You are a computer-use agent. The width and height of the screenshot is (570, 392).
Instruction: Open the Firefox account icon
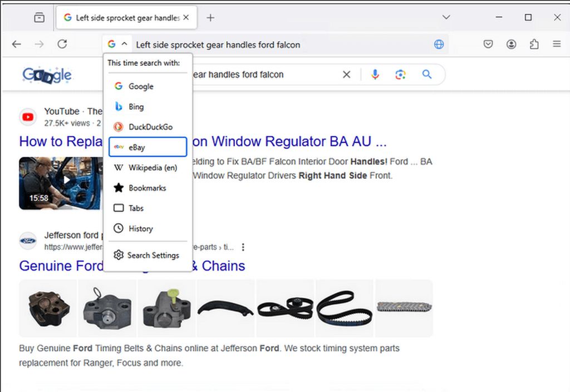point(511,45)
